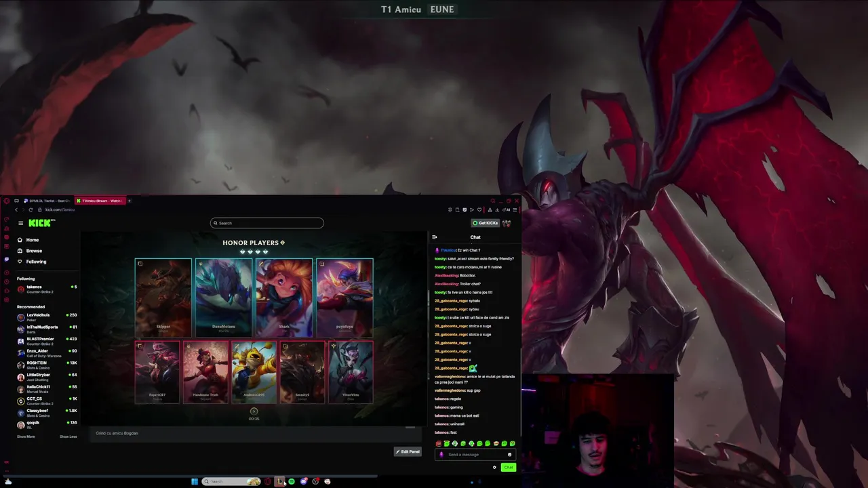Select the last green emote in chat bar
The height and width of the screenshot is (488, 868).
pos(512,443)
